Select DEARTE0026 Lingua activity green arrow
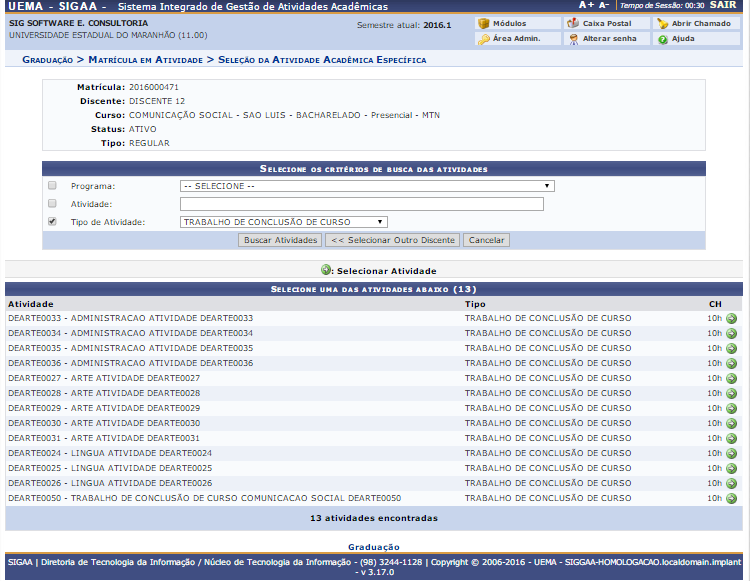Image resolution: width=750 pixels, height=581 pixels. [731, 484]
